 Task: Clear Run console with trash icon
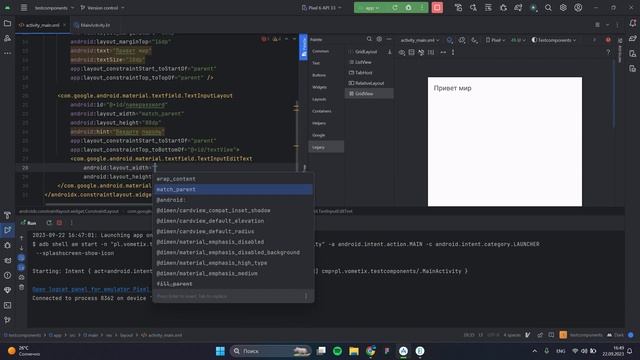21,287
